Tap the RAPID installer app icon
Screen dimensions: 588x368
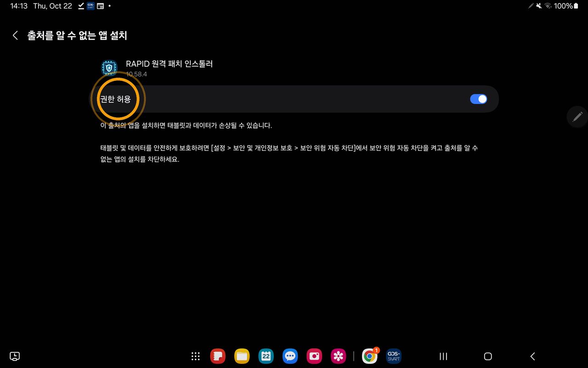(109, 68)
